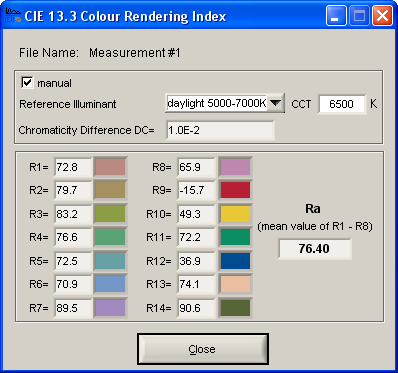The height and width of the screenshot is (373, 398).
Task: Select the R7 value field 89.5
Action: pyautogui.click(x=73, y=308)
